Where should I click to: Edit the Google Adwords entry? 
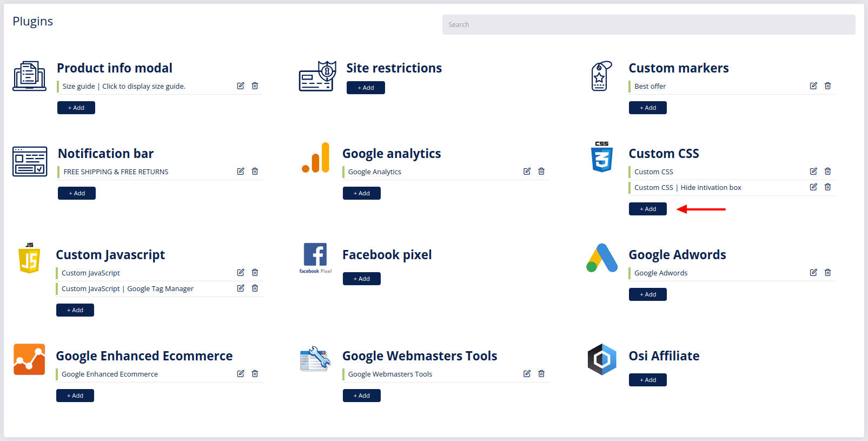(x=813, y=272)
